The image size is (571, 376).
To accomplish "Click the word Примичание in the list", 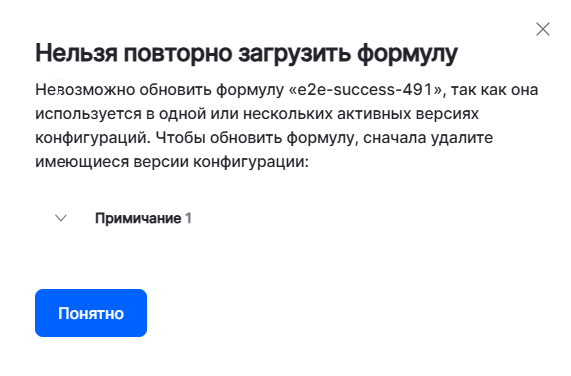I will (138, 218).
